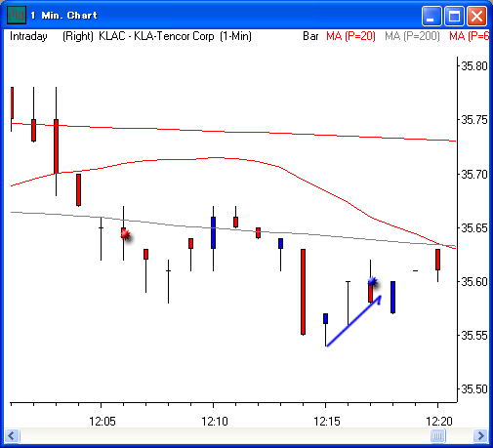Click the (Right) axis label
The image size is (493, 448).
coord(78,36)
